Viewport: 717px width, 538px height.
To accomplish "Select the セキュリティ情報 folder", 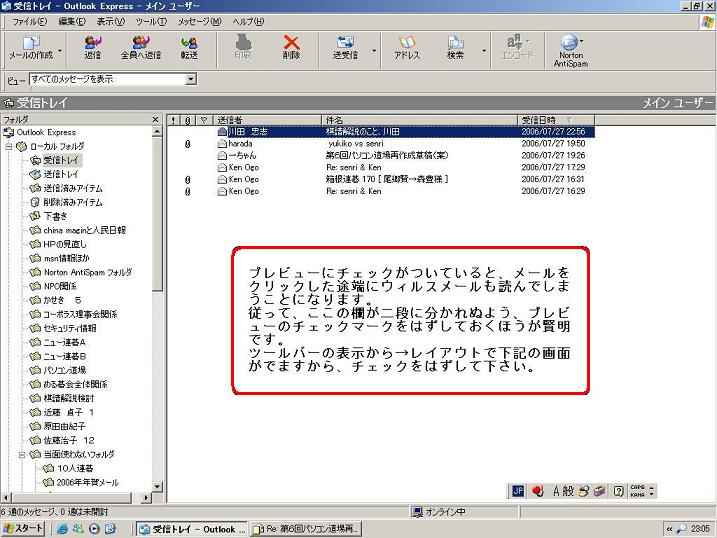I will click(70, 329).
